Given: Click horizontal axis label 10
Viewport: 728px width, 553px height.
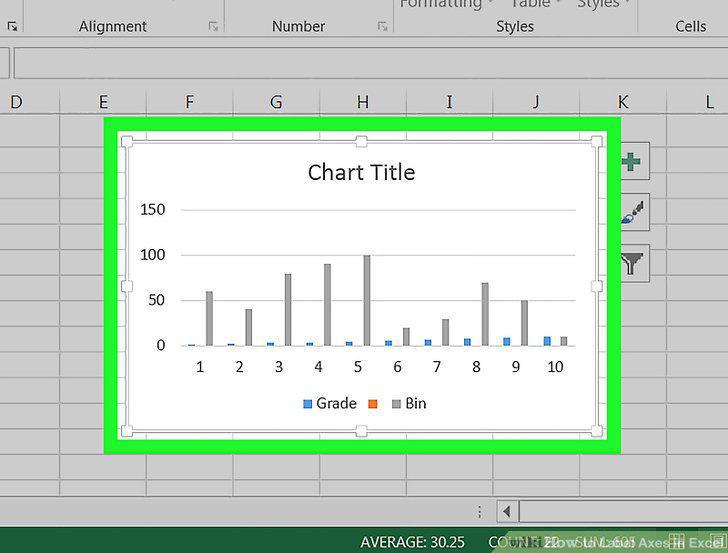Looking at the screenshot, I should [x=555, y=367].
